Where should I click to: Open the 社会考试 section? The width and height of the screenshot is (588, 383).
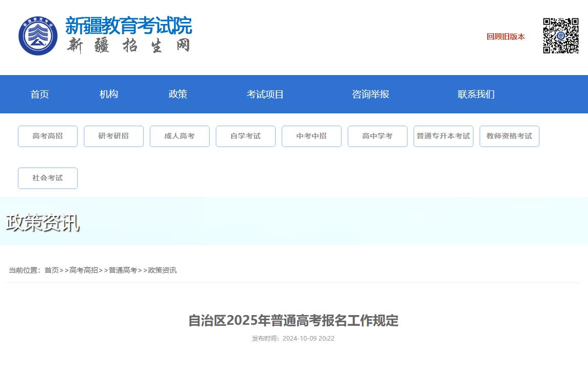pyautogui.click(x=48, y=178)
